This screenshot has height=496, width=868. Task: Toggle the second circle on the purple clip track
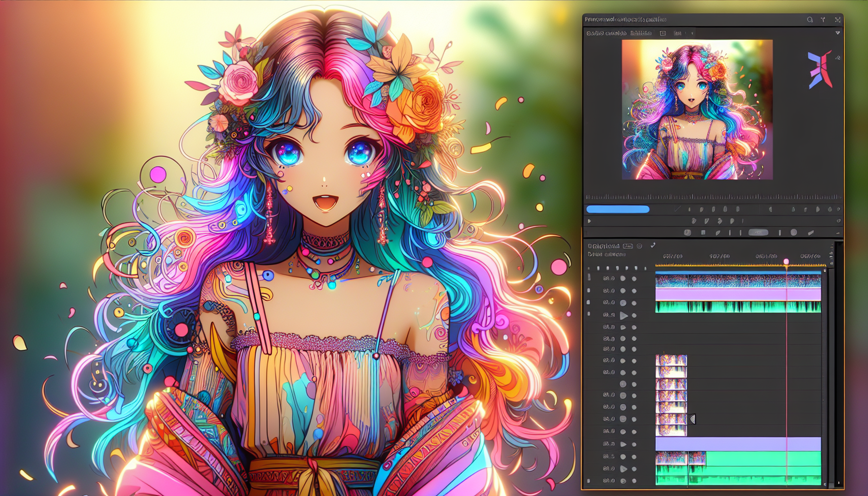click(634, 291)
